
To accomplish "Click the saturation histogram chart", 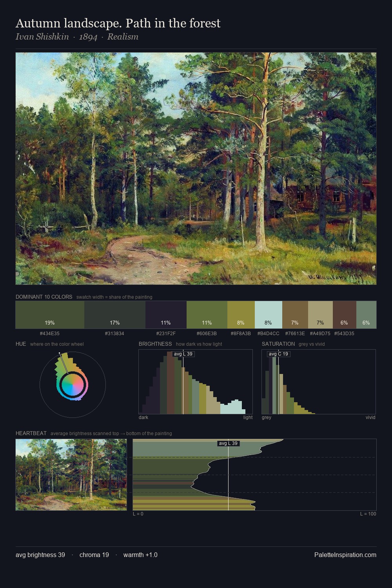I will (x=319, y=382).
